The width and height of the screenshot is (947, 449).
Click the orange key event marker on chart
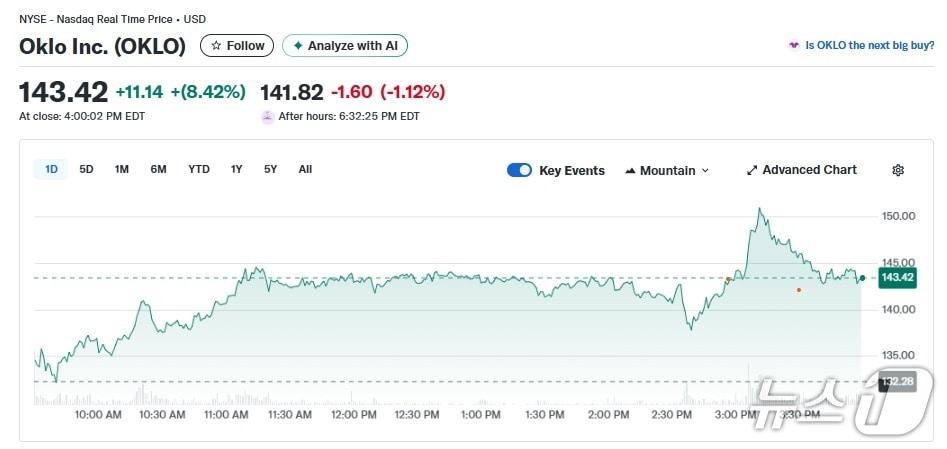[799, 290]
